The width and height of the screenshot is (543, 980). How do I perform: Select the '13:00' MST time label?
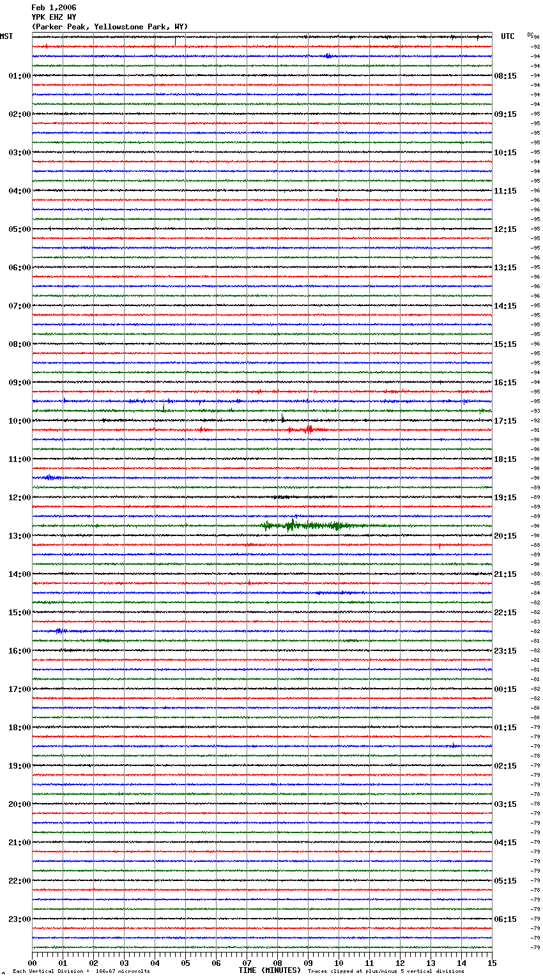point(20,536)
